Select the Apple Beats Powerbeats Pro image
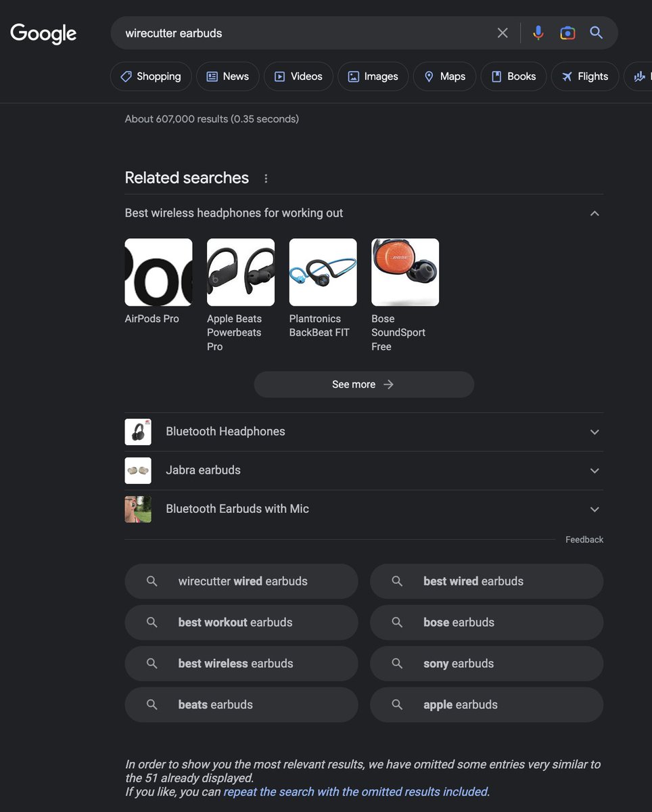 [241, 272]
